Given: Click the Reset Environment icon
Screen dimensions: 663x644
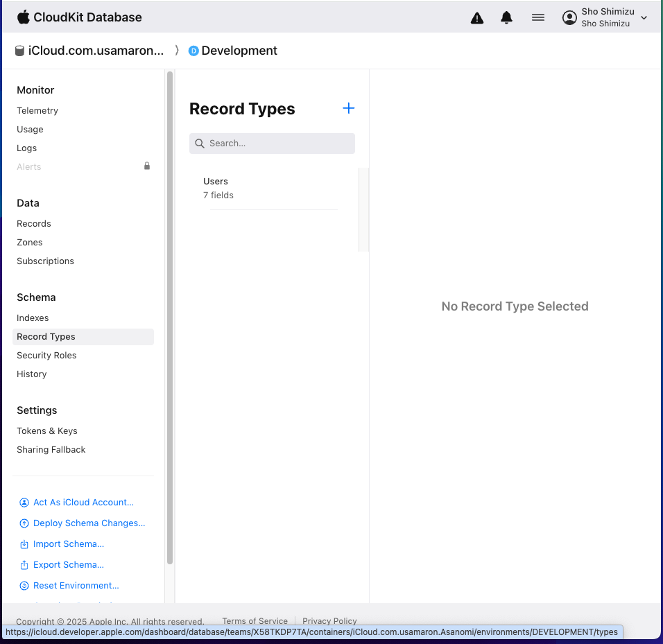Looking at the screenshot, I should [24, 586].
